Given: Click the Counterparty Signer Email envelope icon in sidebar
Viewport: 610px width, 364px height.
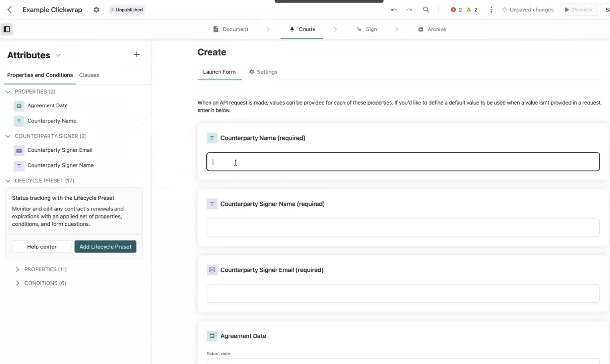Looking at the screenshot, I should [19, 151].
